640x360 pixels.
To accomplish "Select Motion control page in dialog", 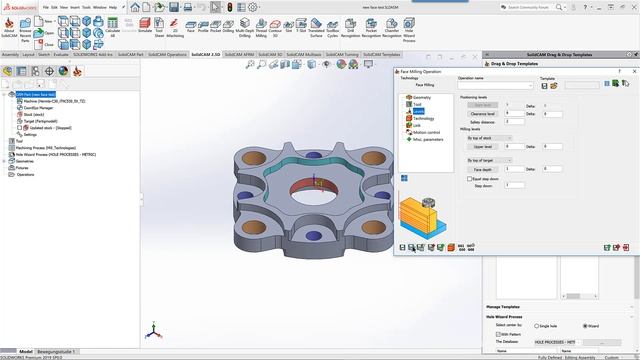I will pos(427,132).
